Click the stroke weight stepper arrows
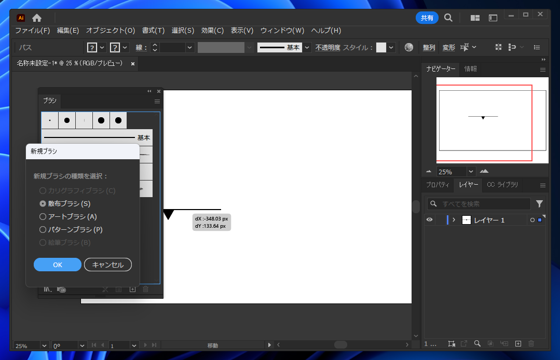The width and height of the screenshot is (560, 360). [155, 47]
